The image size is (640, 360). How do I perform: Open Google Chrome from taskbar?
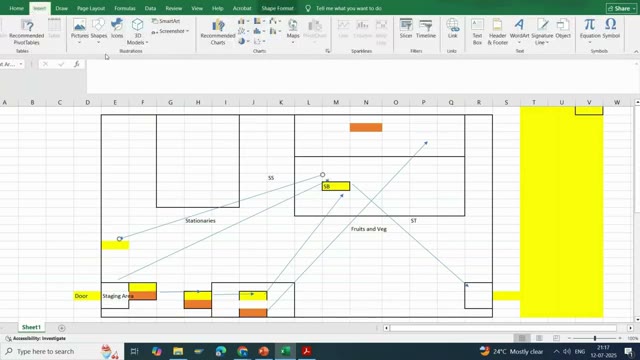click(x=242, y=351)
